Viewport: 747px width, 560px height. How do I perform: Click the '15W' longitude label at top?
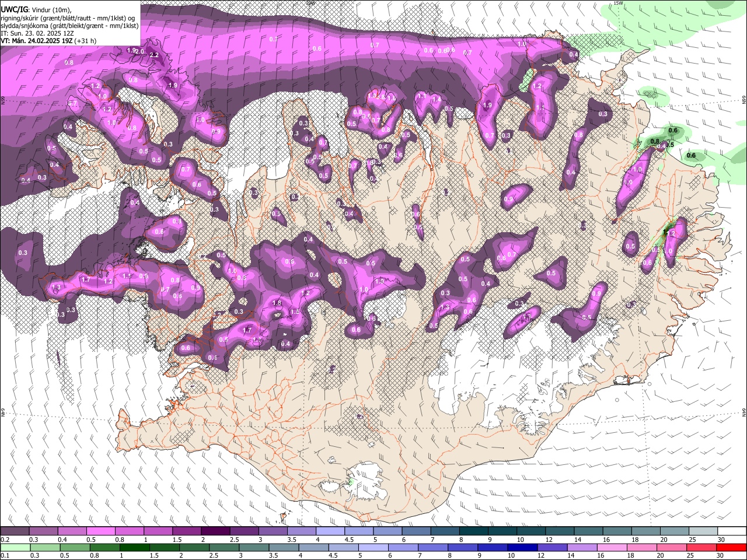click(x=618, y=3)
